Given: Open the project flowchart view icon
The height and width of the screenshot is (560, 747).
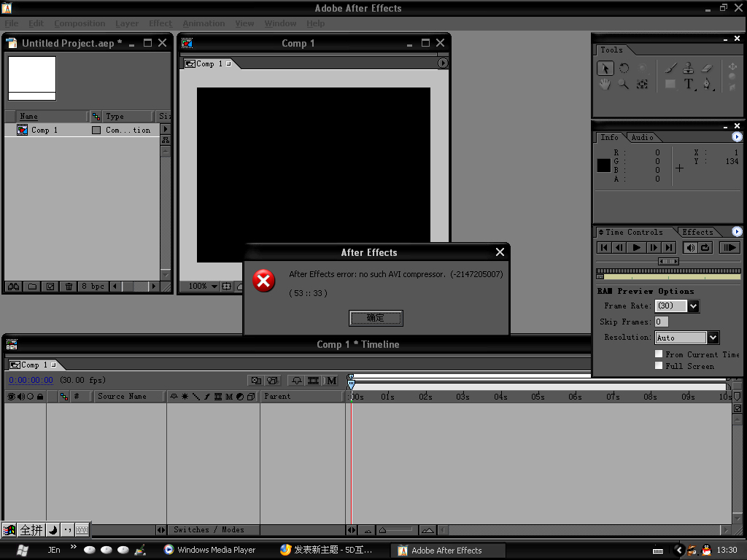Looking at the screenshot, I should (x=166, y=140).
